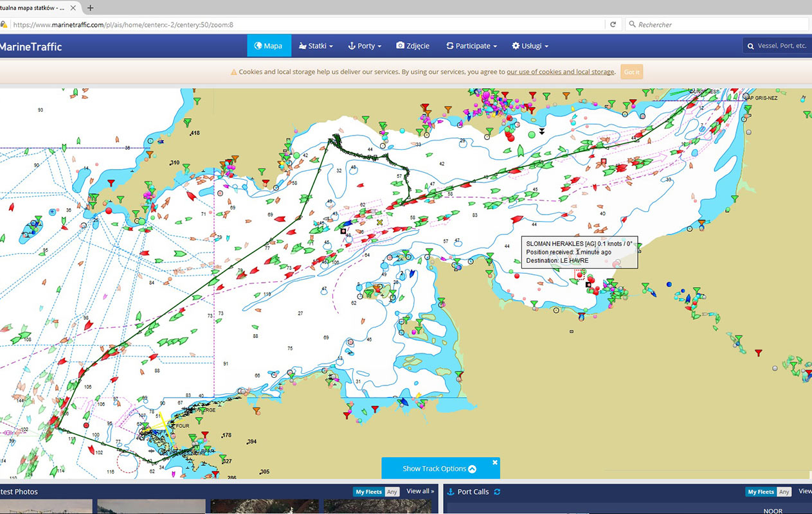Click tooltip line SLOMAN HERAKLES [AG] 0.1 knots

tap(579, 244)
